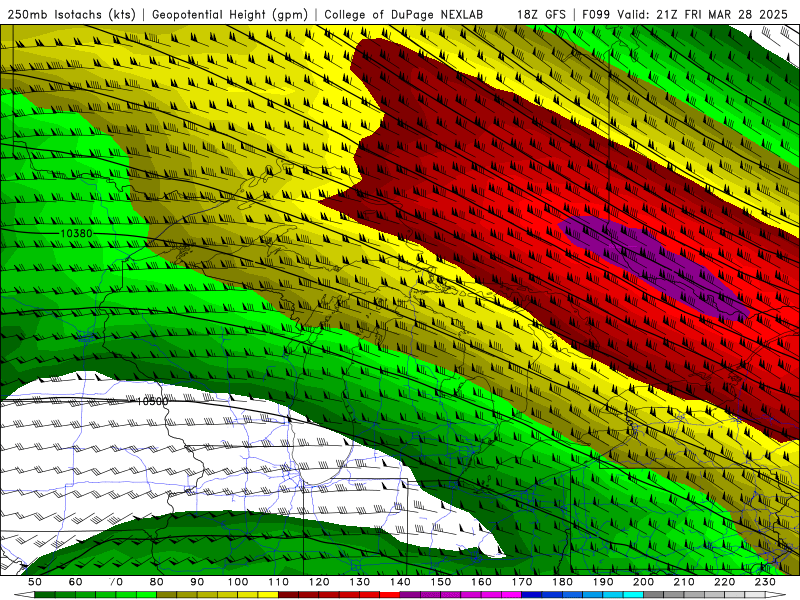
Task: Click the 130 value on the colorbar
Action: tap(360, 582)
